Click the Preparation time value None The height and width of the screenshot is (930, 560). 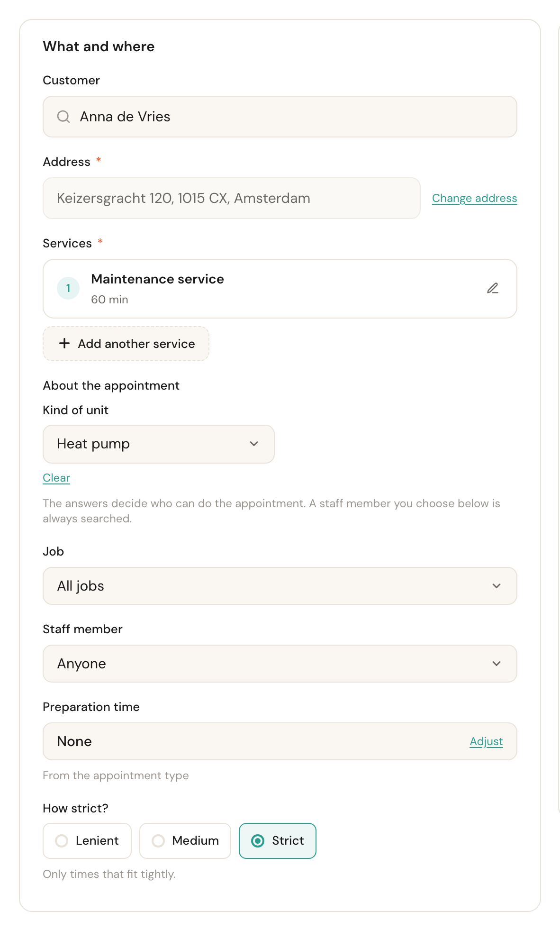coord(74,741)
